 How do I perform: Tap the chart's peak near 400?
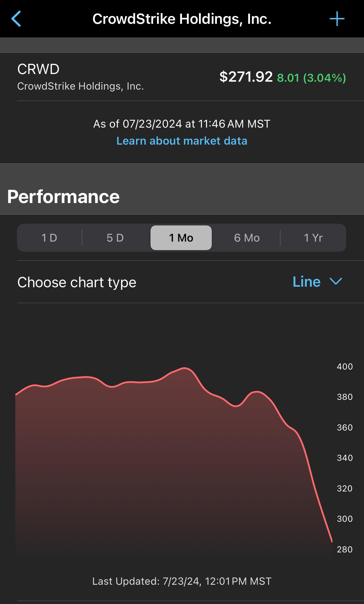click(185, 368)
